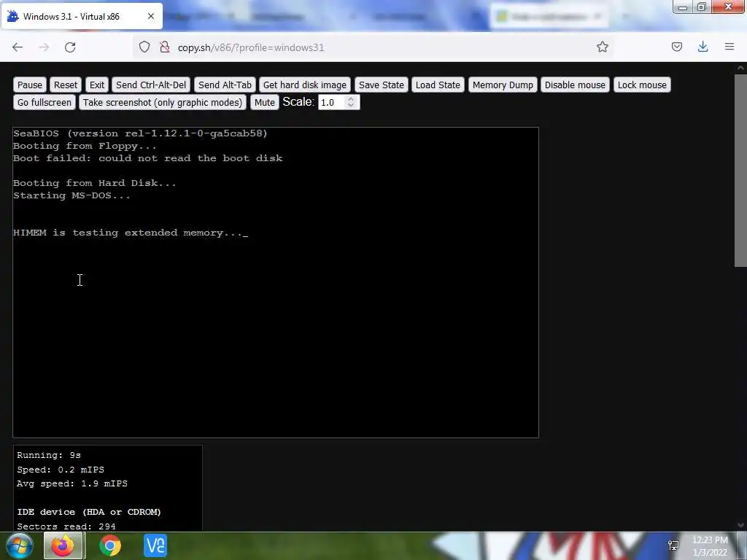Viewport: 747px width, 560px height.
Task: Toggle the Disable mouse button
Action: point(575,85)
